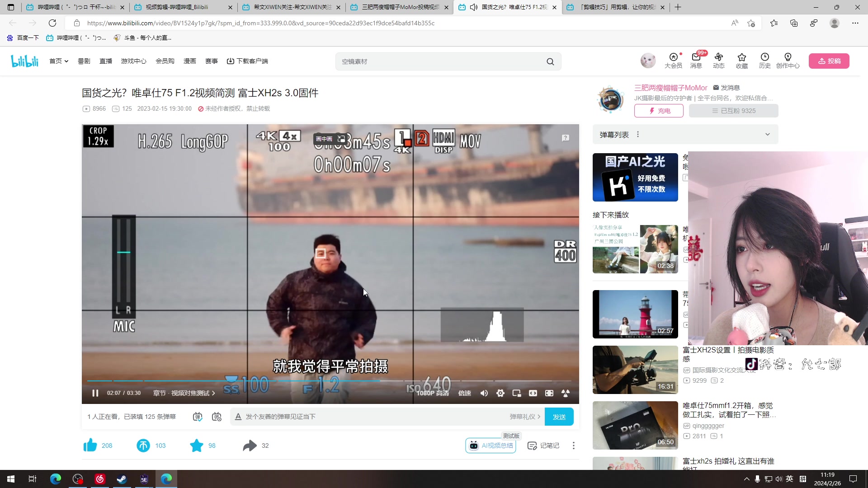Open Steam from taskbar
The image size is (868, 488).
coord(122,479)
